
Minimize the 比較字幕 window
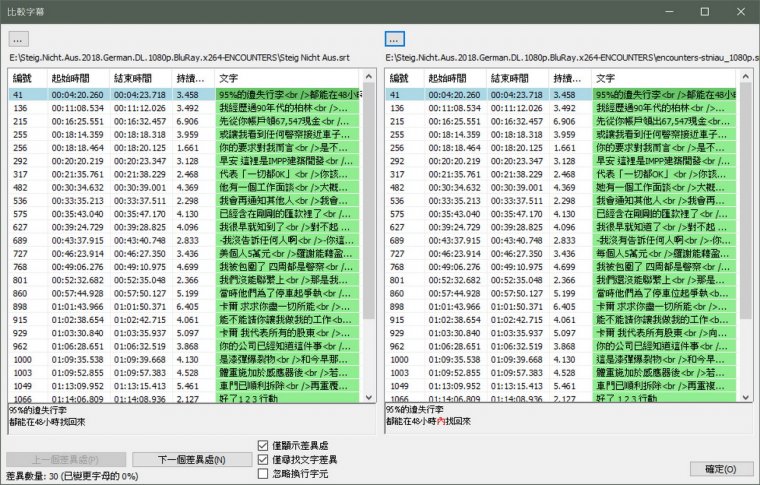669,12
